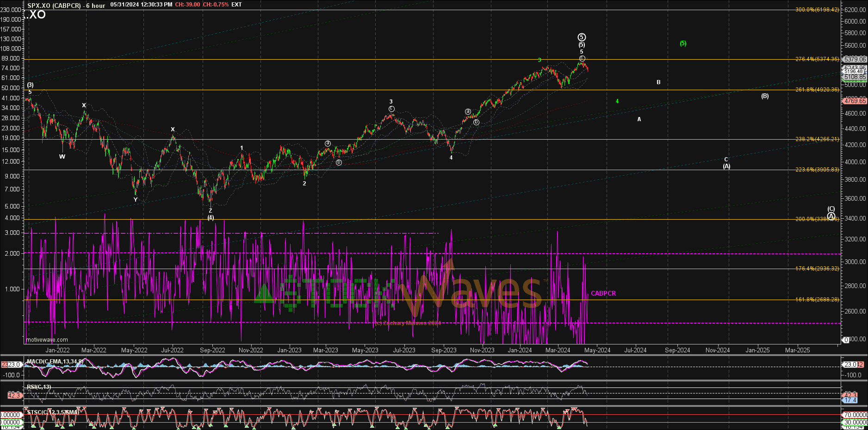Select the green (5) projected wave label
Image resolution: width=868 pixels, height=430 pixels.
coord(683,43)
